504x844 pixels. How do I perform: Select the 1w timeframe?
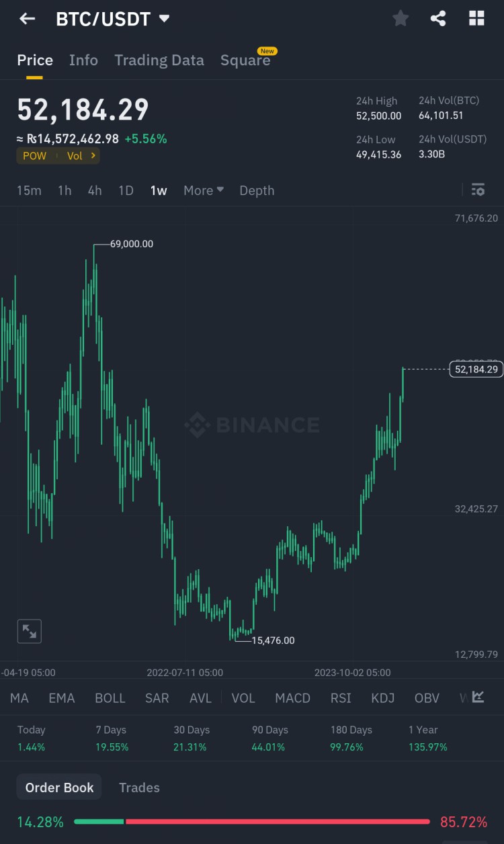(x=159, y=190)
